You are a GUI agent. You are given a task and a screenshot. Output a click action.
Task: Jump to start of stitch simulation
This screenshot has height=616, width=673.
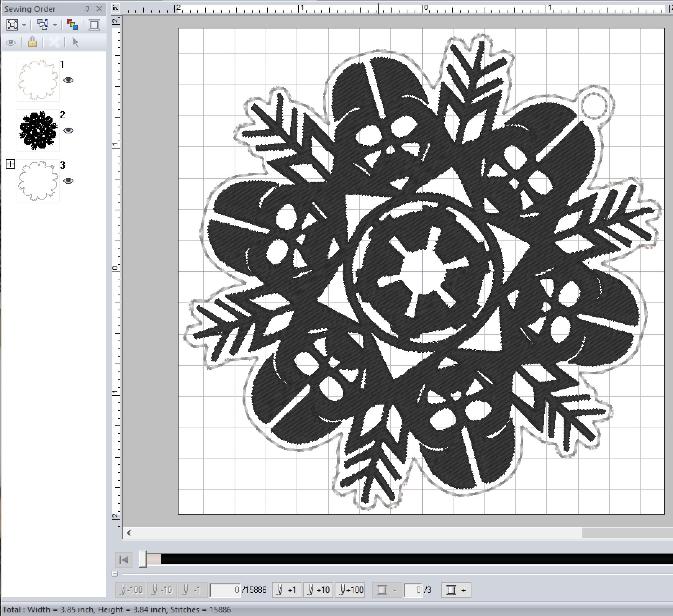coord(124,560)
